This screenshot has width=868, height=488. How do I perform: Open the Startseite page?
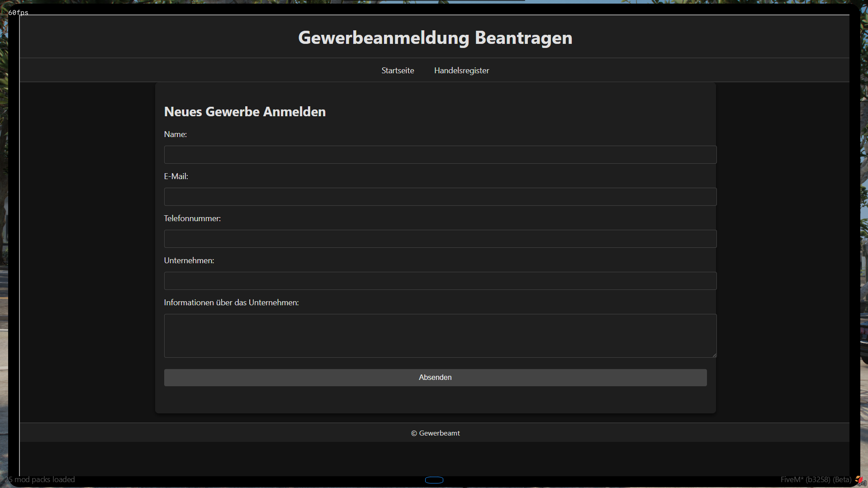pyautogui.click(x=398, y=71)
